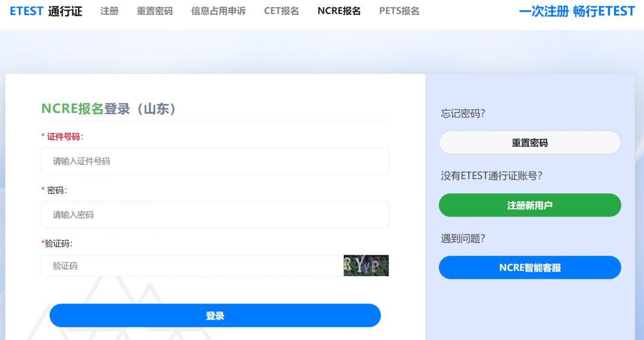Image resolution: width=644 pixels, height=340 pixels.
Task: Refresh the captcha image
Action: 366,266
